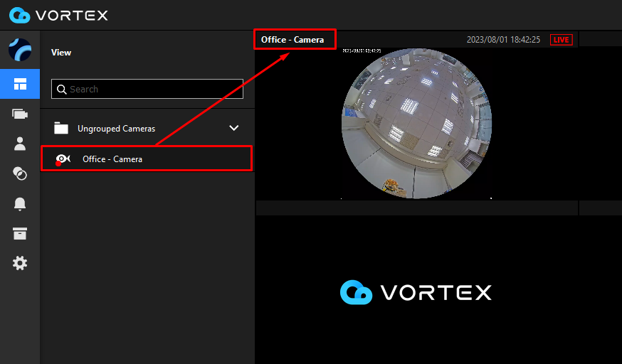Open the Cameras devices icon in sidebar
The height and width of the screenshot is (364, 622).
(20, 114)
